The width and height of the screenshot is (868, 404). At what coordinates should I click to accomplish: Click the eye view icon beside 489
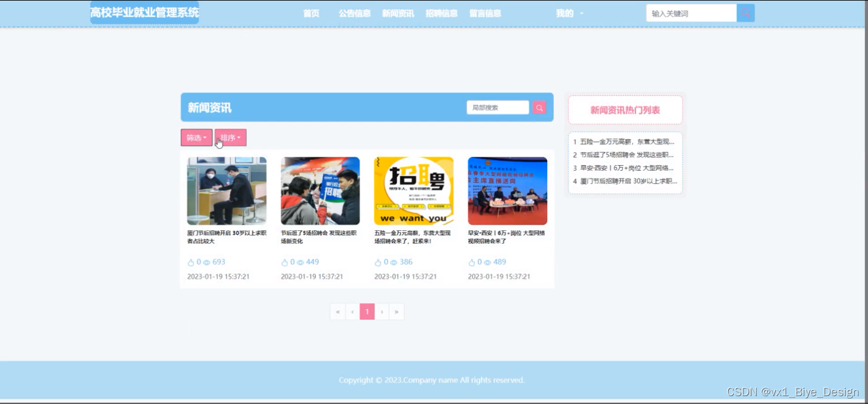[x=487, y=262]
